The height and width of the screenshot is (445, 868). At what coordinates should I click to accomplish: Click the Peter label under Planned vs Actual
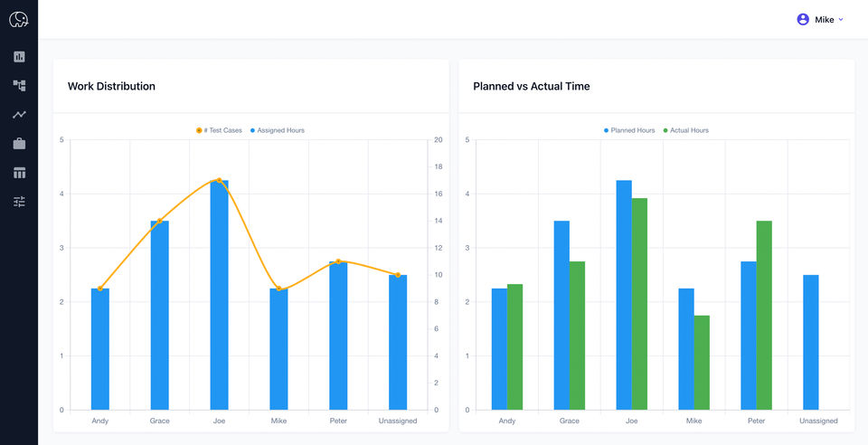pyautogui.click(x=756, y=421)
